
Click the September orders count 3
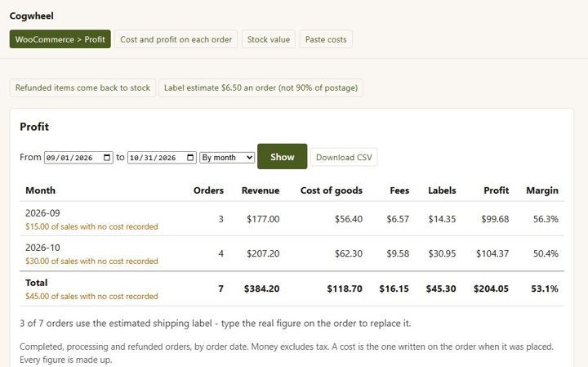pyautogui.click(x=220, y=219)
